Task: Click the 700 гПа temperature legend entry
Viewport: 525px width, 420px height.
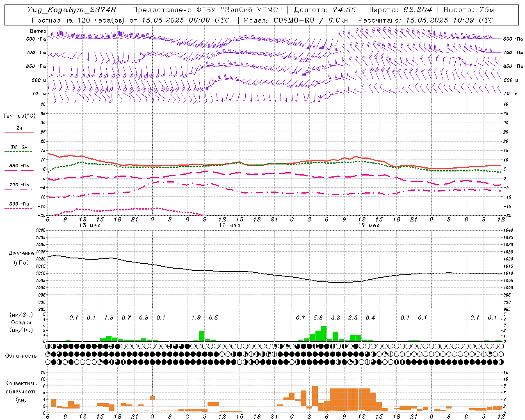Action: (x=19, y=185)
